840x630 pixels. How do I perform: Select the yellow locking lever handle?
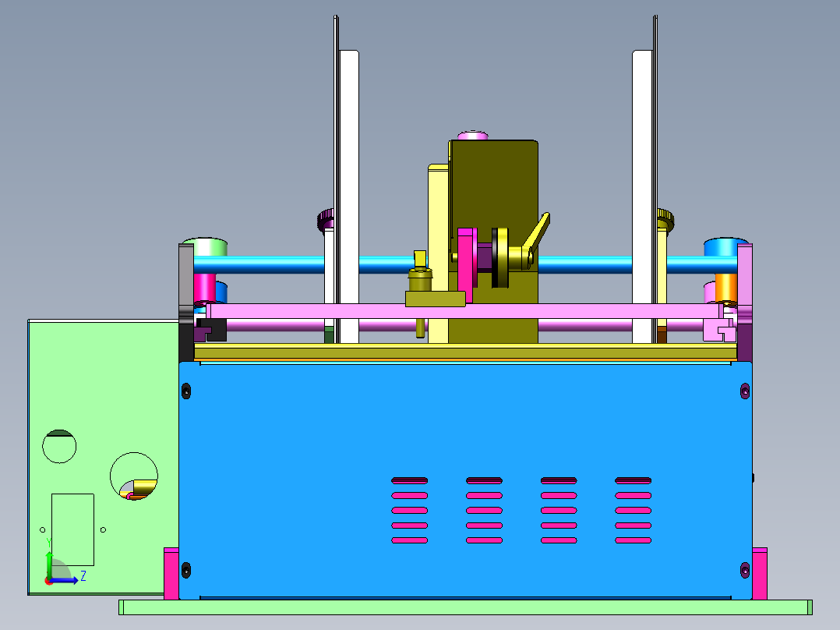click(536, 236)
